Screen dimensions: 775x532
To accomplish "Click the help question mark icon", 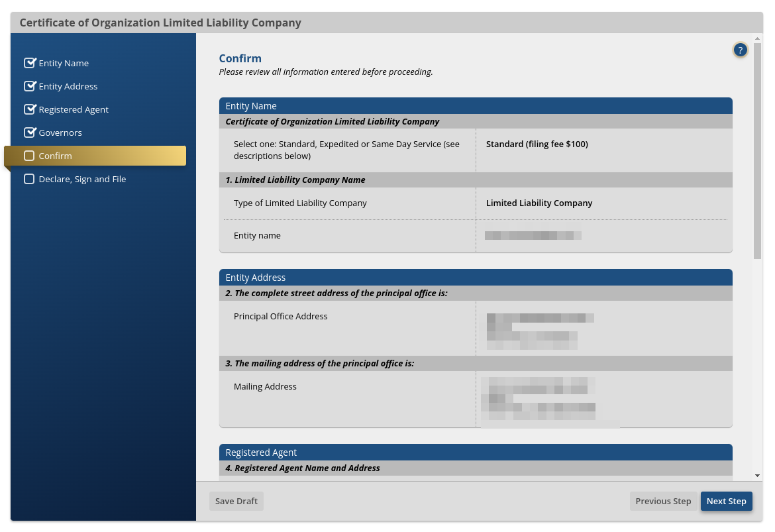I will (740, 50).
